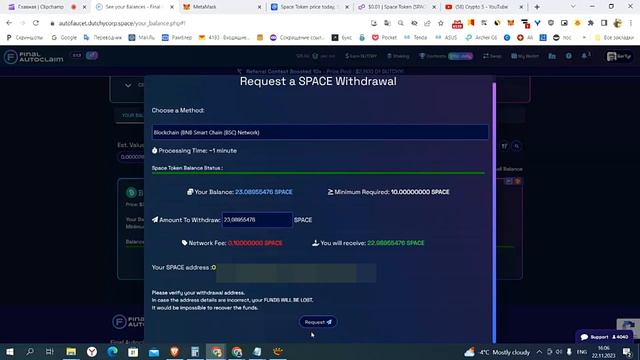Image resolution: width=640 pixels, height=360 pixels.
Task: Open the Support chat widget
Action: (604, 337)
